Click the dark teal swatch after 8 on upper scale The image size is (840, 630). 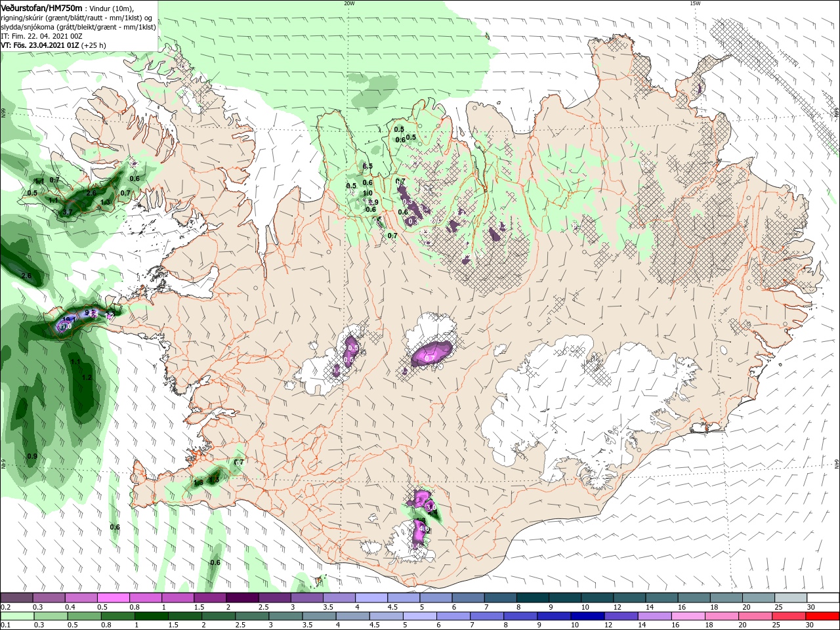533,598
